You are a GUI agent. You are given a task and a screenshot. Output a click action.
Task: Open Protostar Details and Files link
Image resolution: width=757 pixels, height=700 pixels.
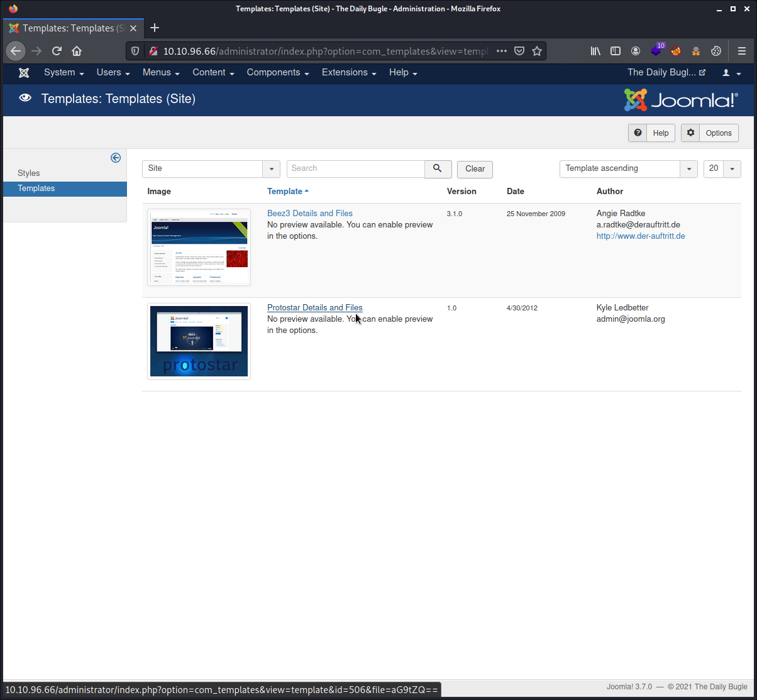coord(315,308)
